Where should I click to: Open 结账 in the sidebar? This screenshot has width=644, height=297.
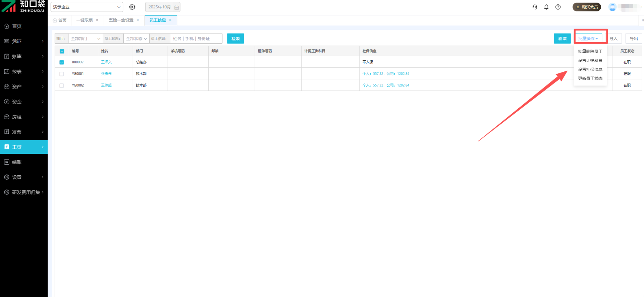[23, 162]
